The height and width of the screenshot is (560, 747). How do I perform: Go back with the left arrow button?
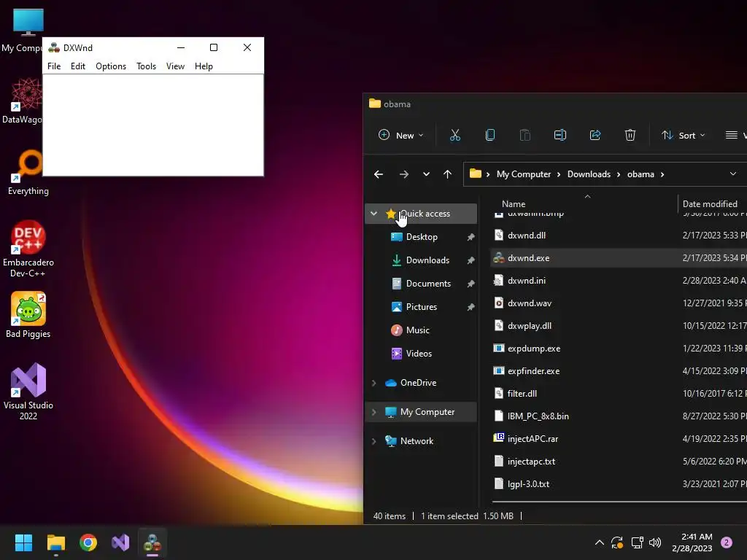(x=379, y=174)
